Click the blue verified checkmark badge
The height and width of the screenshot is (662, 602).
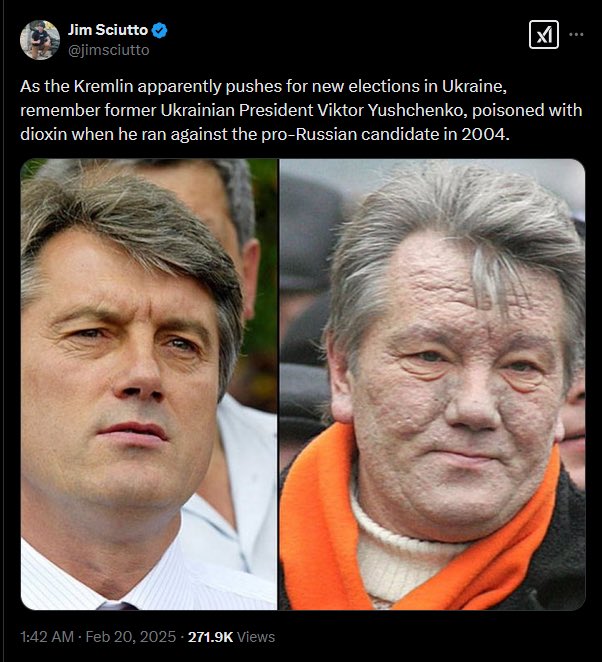(x=159, y=30)
